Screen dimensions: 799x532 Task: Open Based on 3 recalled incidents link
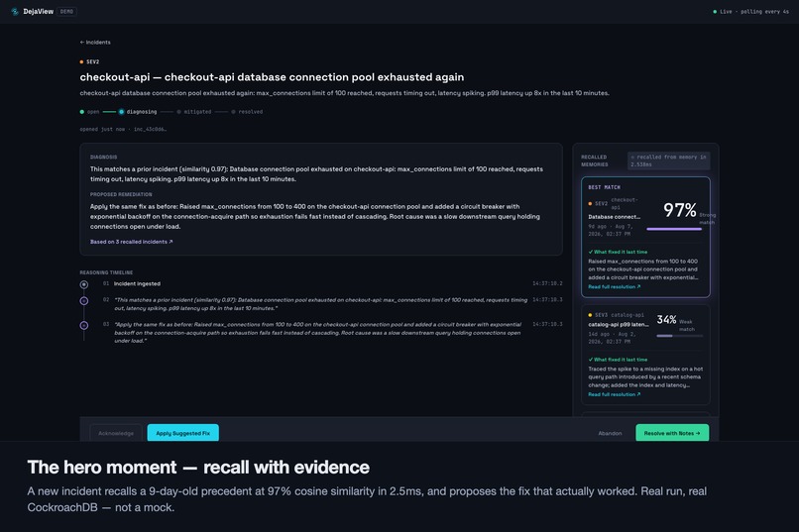tap(132, 242)
